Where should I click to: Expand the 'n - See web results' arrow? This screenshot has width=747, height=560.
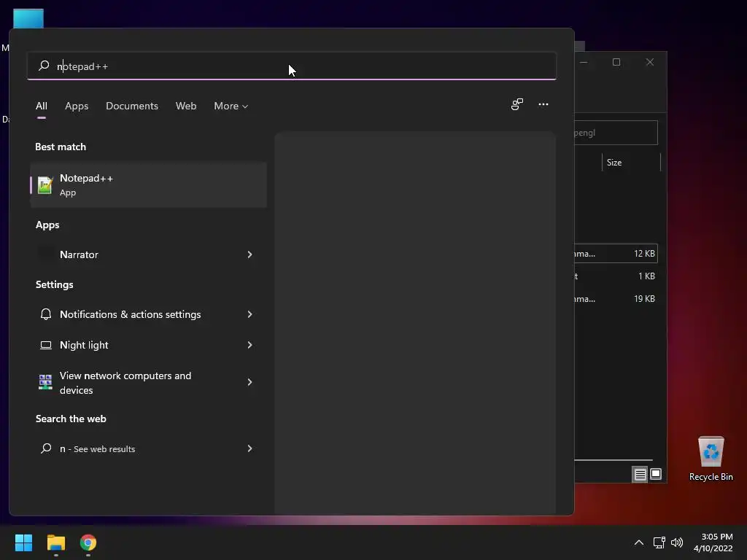click(249, 448)
